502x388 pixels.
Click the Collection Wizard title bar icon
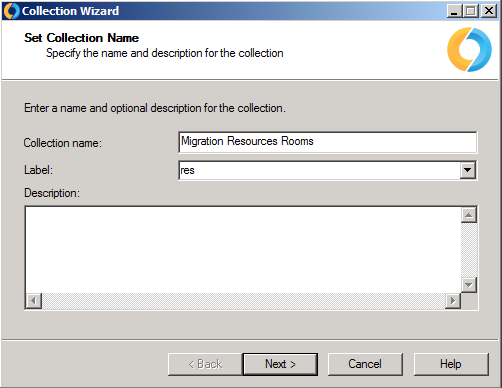pyautogui.click(x=11, y=11)
